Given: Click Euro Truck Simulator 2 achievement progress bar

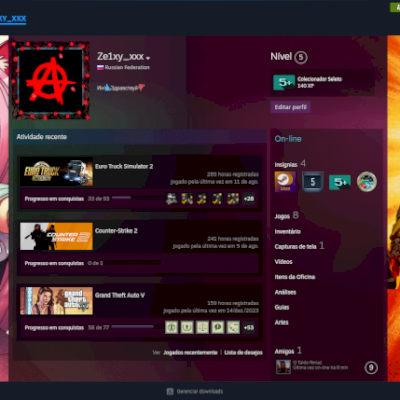Looking at the screenshot, I should point(137,198).
